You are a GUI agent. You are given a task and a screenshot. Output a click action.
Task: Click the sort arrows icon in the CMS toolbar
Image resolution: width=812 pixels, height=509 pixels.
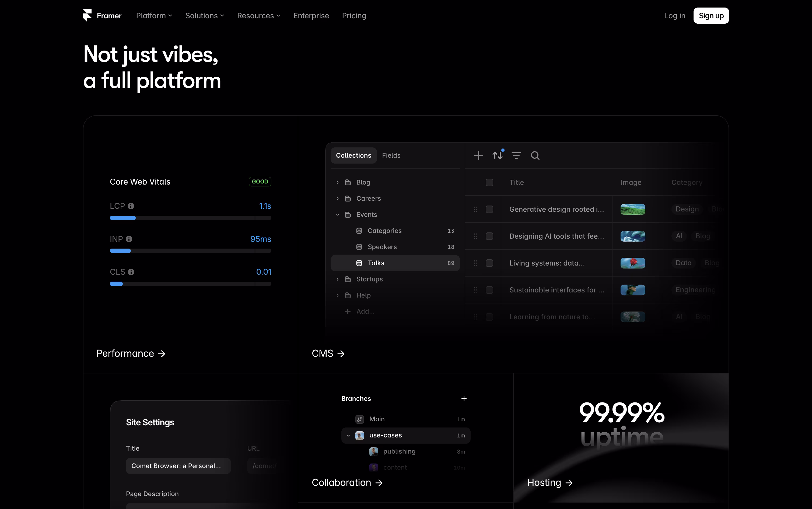click(498, 155)
